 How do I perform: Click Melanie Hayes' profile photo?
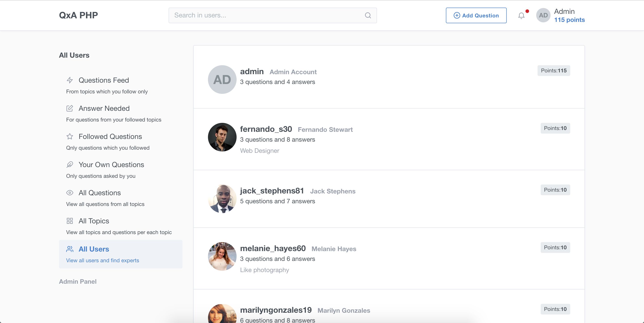[x=222, y=256]
